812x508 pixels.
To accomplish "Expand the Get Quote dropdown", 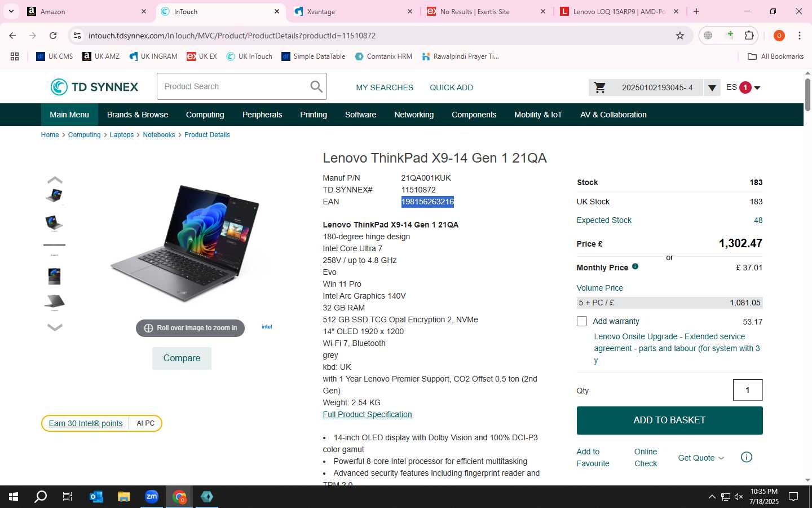I will coord(701,458).
